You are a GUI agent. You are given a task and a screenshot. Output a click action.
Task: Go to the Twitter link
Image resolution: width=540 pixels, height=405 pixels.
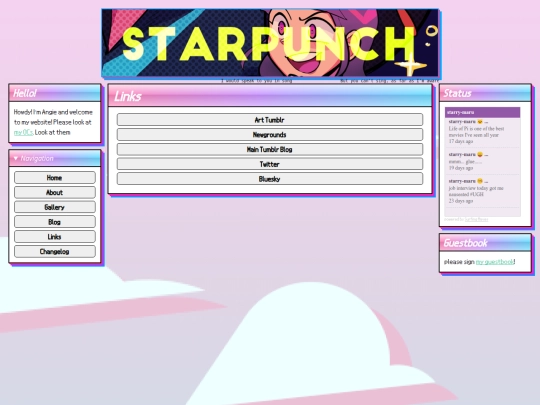pyautogui.click(x=270, y=164)
